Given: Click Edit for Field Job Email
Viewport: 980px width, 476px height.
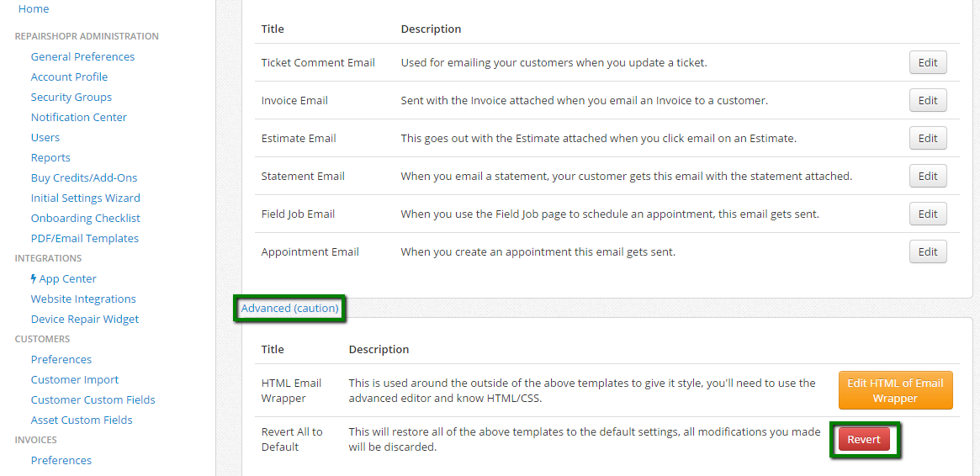Looking at the screenshot, I should (x=928, y=214).
